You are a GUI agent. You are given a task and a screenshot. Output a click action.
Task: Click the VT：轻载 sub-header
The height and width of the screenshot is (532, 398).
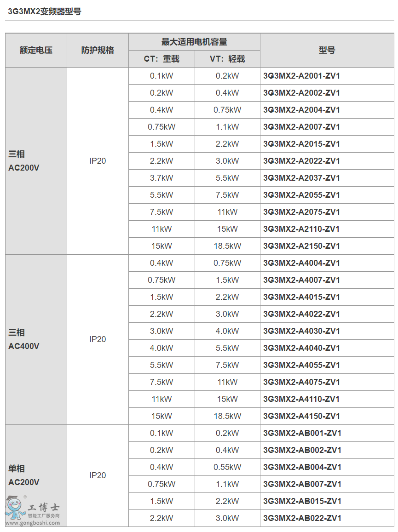[x=227, y=59]
